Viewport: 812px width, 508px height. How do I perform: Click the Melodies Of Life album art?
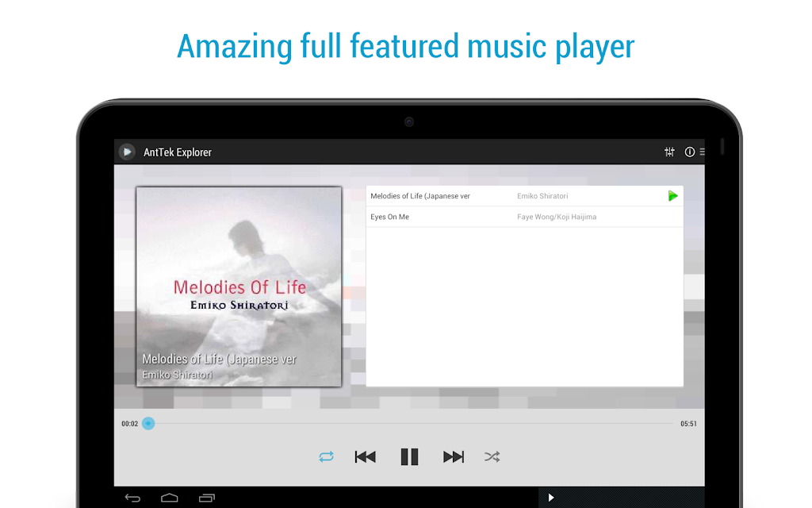click(x=239, y=287)
